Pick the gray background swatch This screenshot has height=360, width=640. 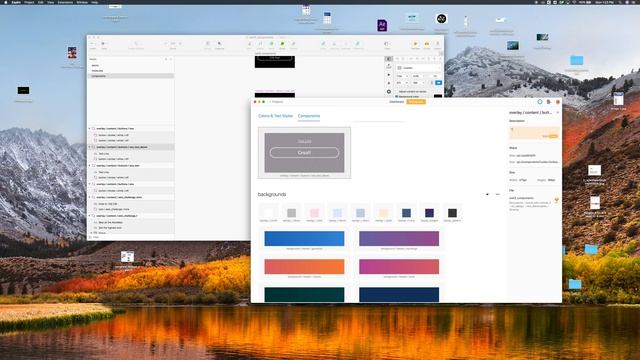[x=291, y=213]
